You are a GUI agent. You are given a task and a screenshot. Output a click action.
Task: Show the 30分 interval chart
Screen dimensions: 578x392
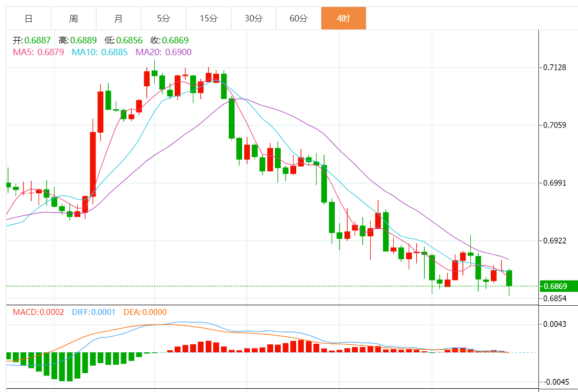pyautogui.click(x=253, y=19)
